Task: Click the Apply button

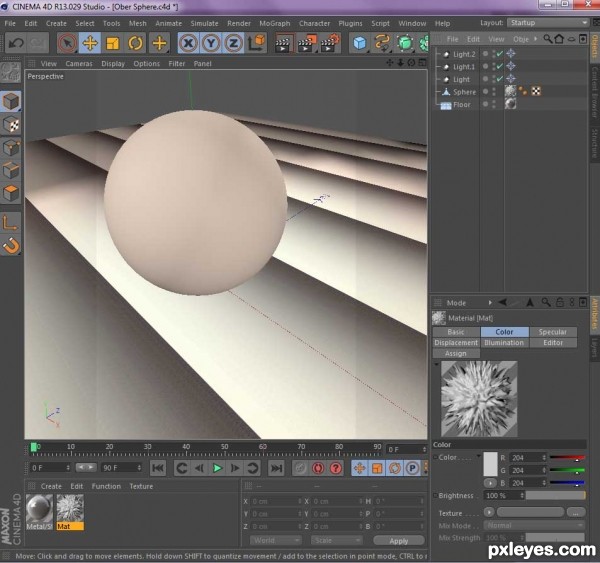Action: [x=399, y=541]
